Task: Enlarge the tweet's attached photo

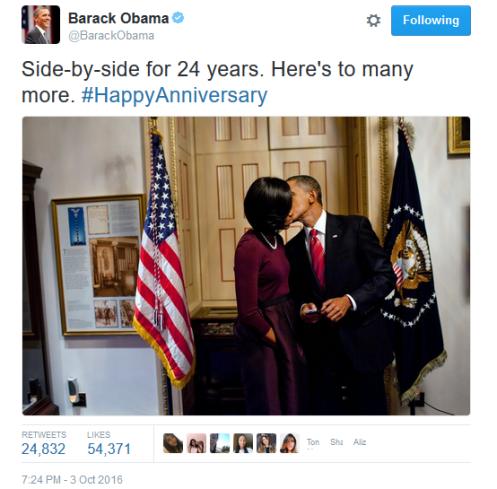Action: pos(246,266)
